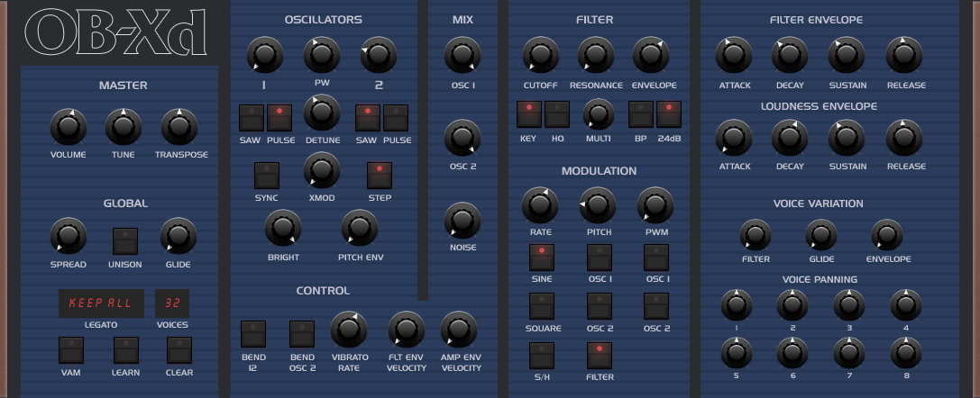Screen dimensions: 980x398
Task: Toggle filter Key tracking button
Action: pos(528,114)
